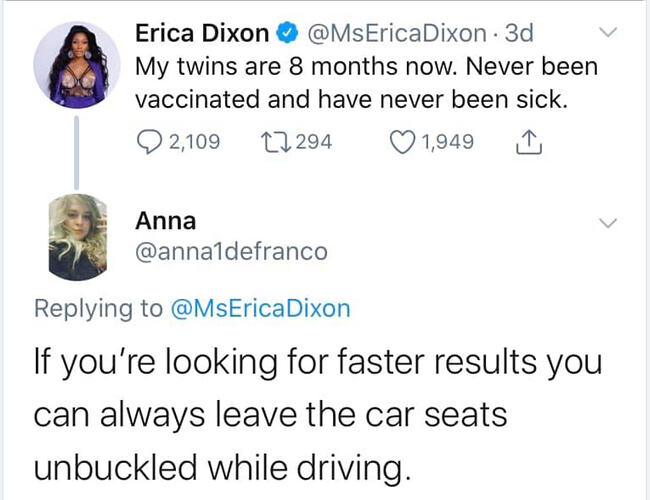Click @MsEricaDixon in the Replying to line
The width and height of the screenshot is (650, 500).
260,308
